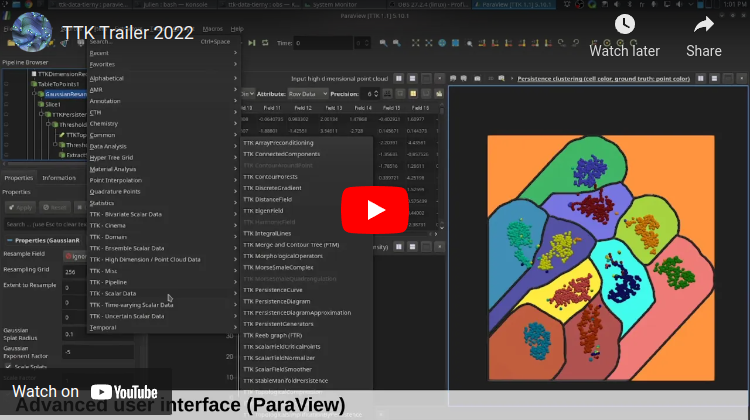Switch to the Information tab
750x420 pixels.
click(59, 177)
